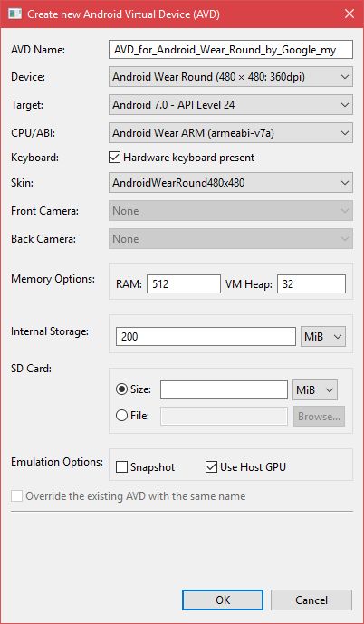Click into the AVD Name field

[x=231, y=49]
